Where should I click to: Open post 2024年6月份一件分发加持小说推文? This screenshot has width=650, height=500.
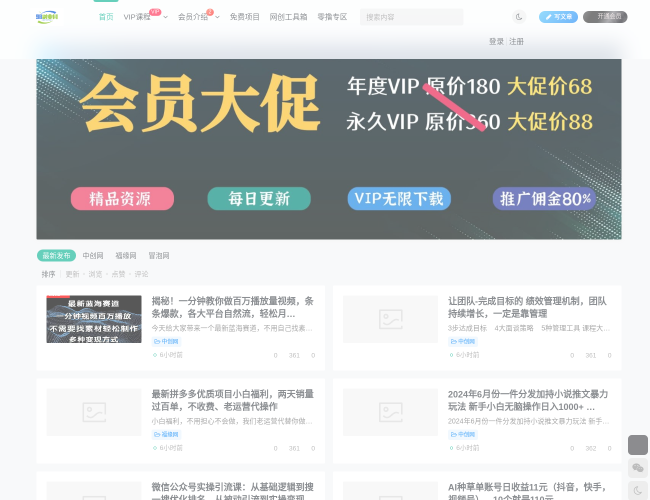[528, 400]
